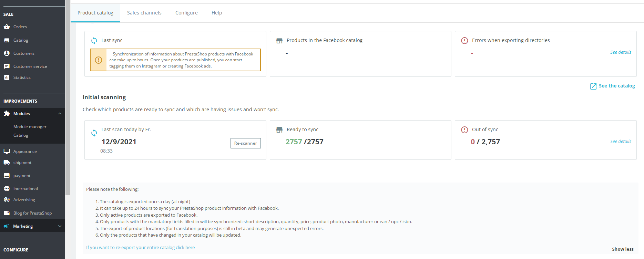Click the International globe icon
Image resolution: width=644 pixels, height=259 pixels.
[x=7, y=189]
